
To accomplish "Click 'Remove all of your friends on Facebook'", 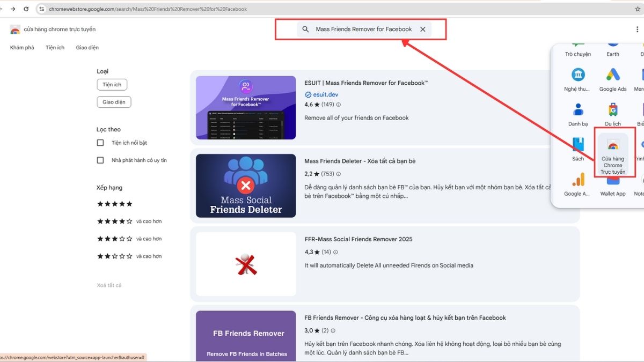I will (x=356, y=117).
